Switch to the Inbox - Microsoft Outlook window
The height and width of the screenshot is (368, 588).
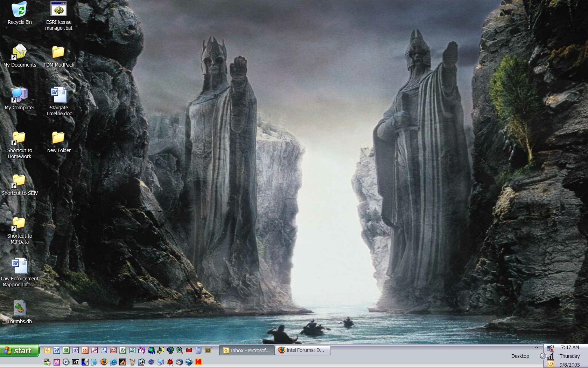click(x=247, y=350)
